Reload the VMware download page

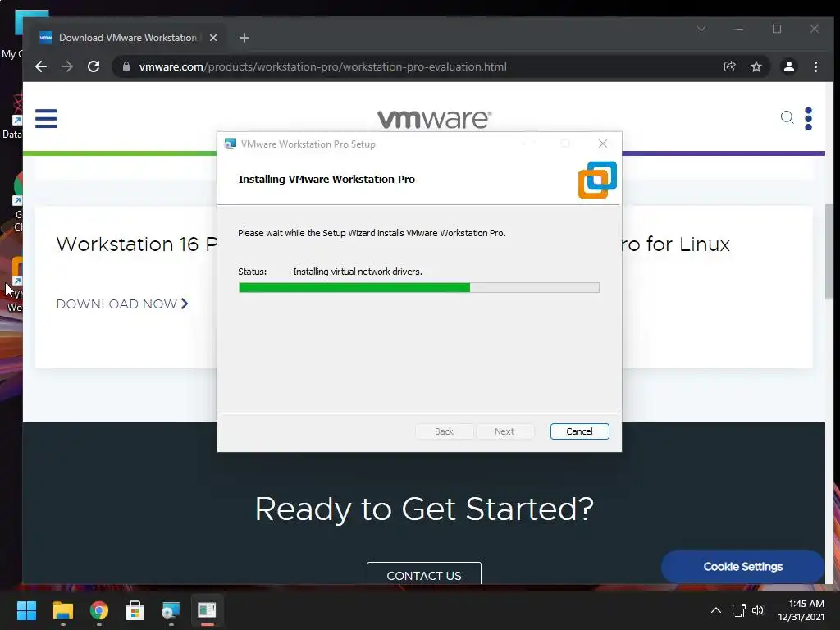click(94, 66)
